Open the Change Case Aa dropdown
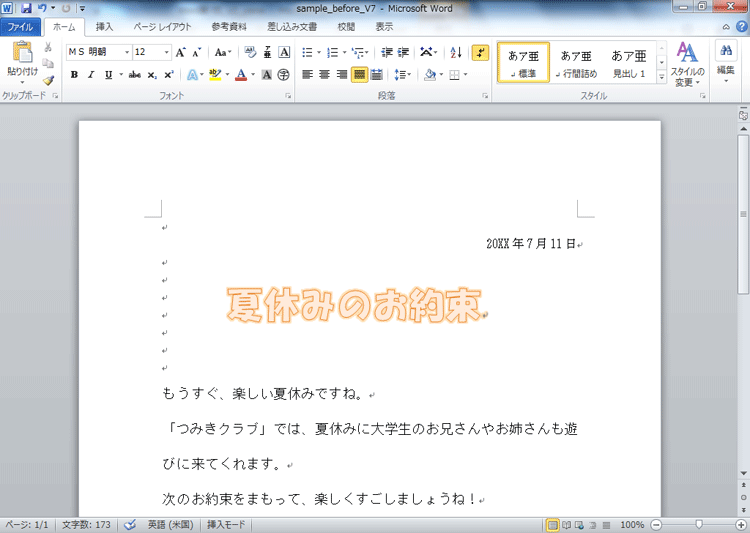The image size is (750, 533). click(223, 52)
